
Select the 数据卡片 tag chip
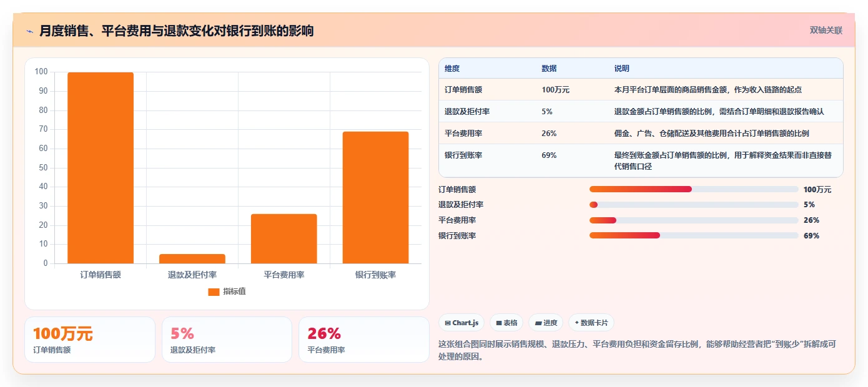(591, 323)
